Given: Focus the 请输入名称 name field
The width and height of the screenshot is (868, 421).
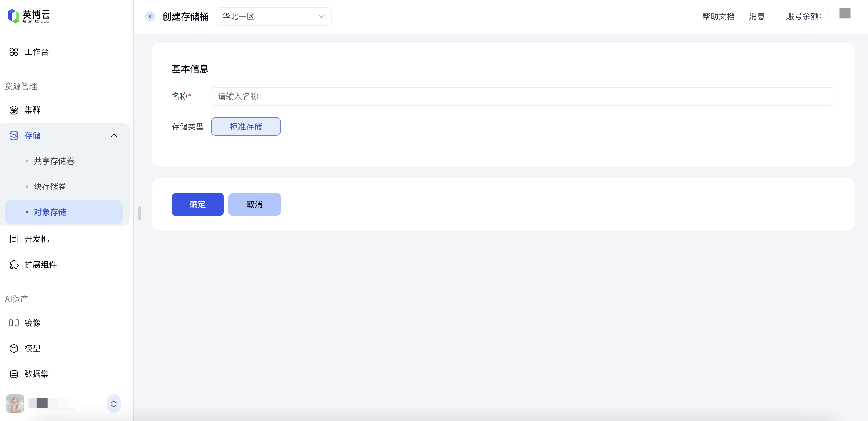Looking at the screenshot, I should click(x=523, y=97).
